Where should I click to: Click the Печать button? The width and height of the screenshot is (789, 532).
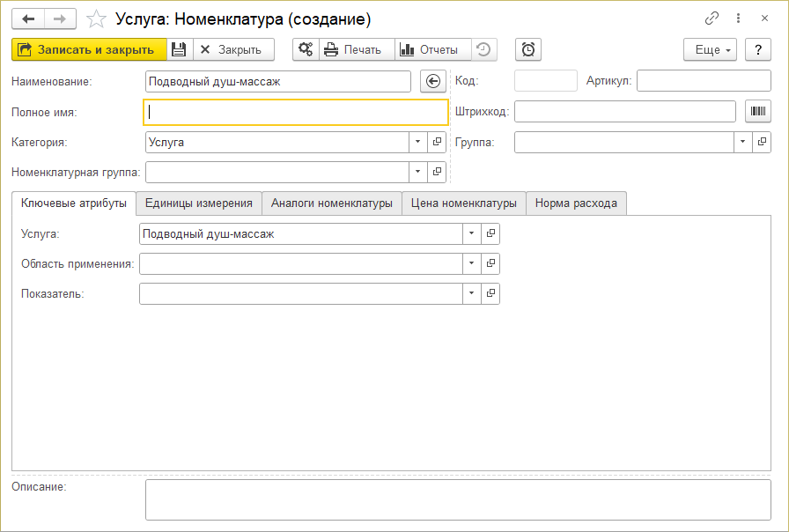(x=354, y=49)
